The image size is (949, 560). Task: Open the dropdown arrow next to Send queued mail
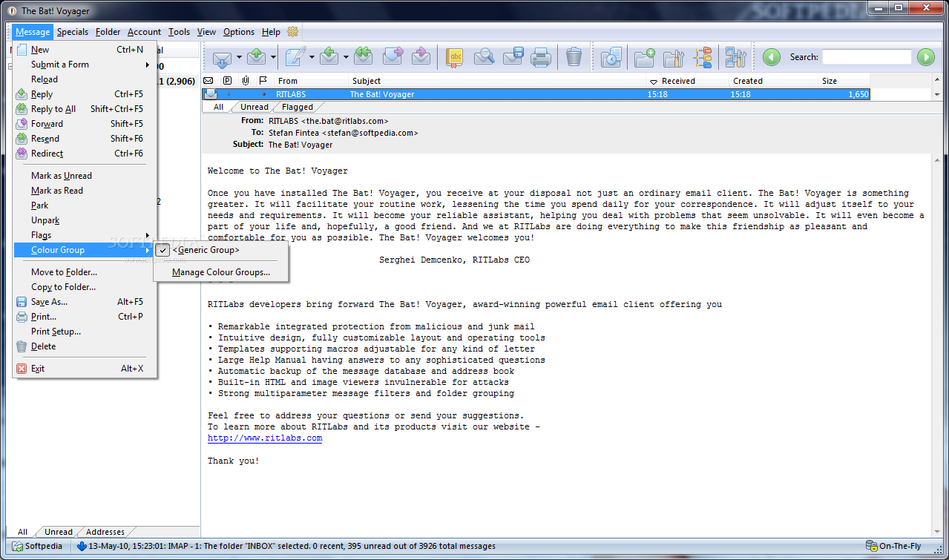[x=274, y=57]
